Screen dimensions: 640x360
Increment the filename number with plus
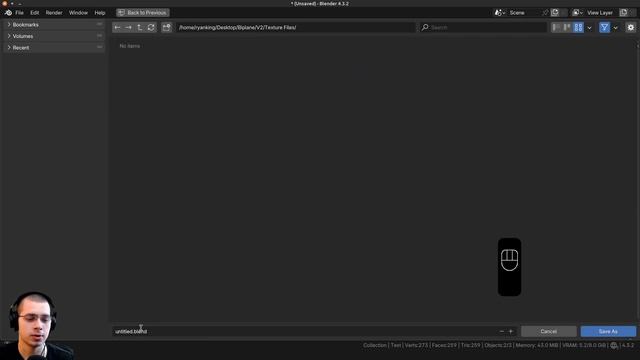click(511, 331)
